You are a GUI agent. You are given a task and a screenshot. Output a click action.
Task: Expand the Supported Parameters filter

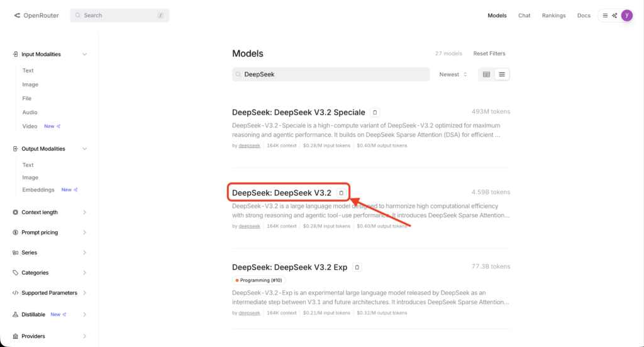pyautogui.click(x=50, y=293)
